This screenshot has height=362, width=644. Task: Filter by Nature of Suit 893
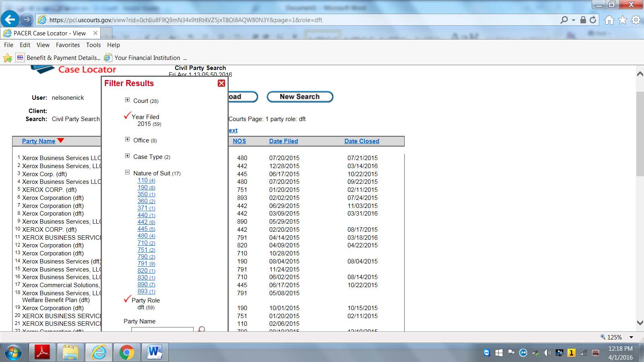tap(146, 291)
